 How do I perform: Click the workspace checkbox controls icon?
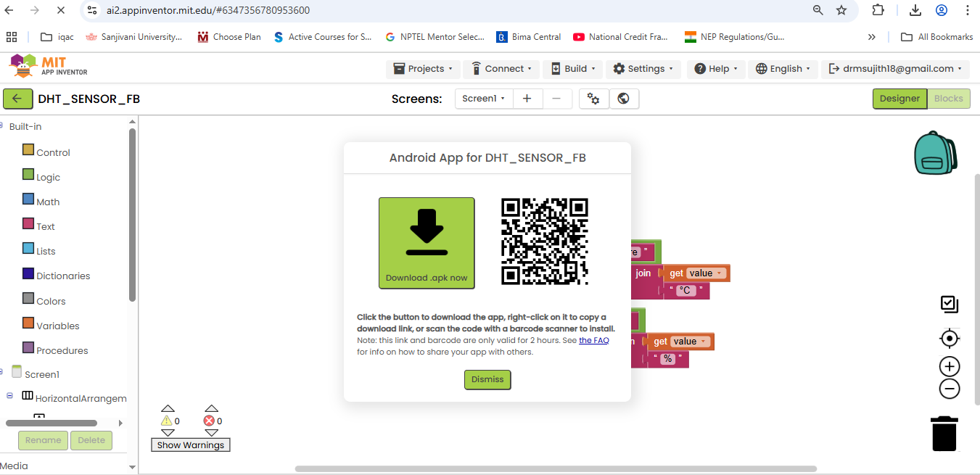pyautogui.click(x=950, y=305)
